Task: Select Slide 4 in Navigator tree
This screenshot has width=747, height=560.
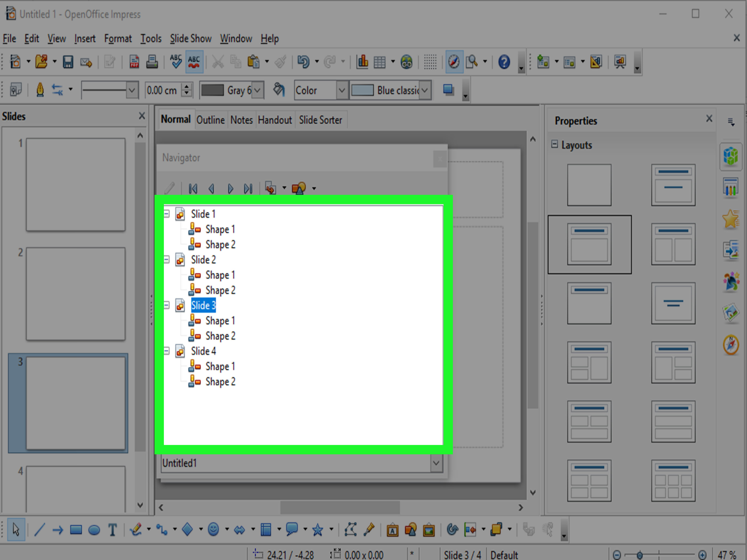Action: click(x=203, y=351)
